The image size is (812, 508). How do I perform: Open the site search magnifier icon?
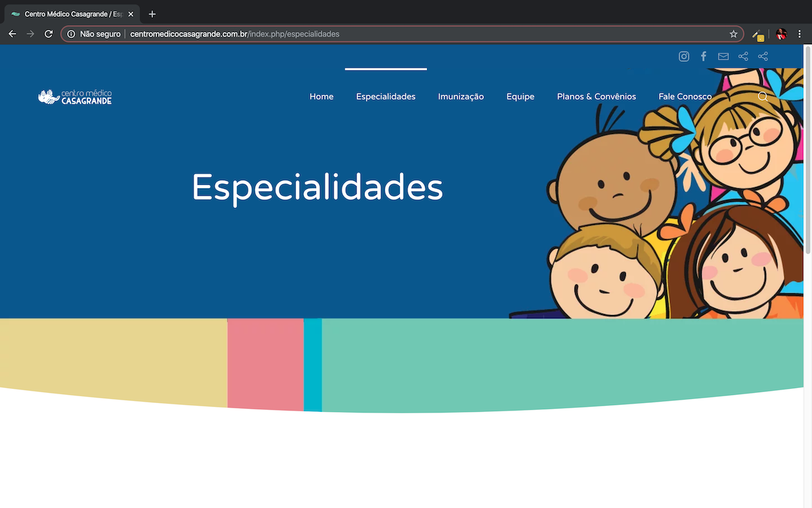coord(763,97)
